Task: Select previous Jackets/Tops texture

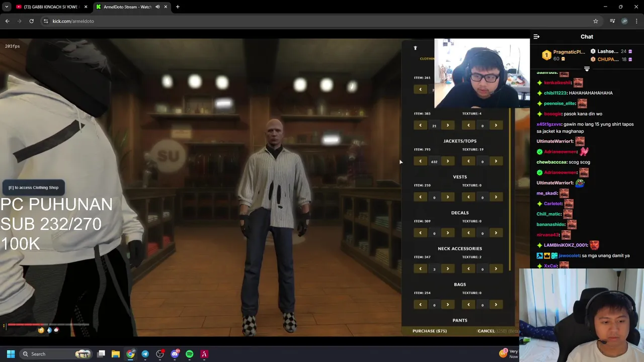Action: pyautogui.click(x=469, y=161)
